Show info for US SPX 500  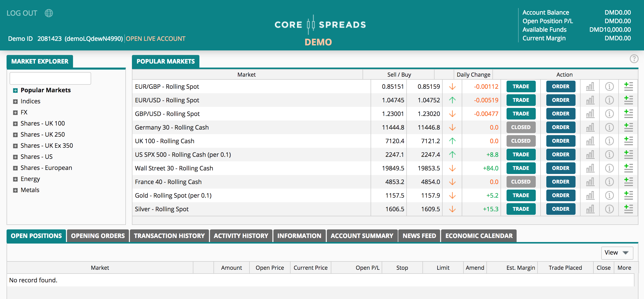[x=609, y=155]
